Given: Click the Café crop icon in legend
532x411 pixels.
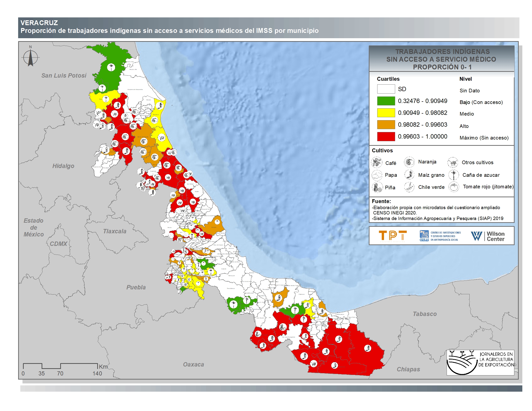Looking at the screenshot, I should pos(377,162).
